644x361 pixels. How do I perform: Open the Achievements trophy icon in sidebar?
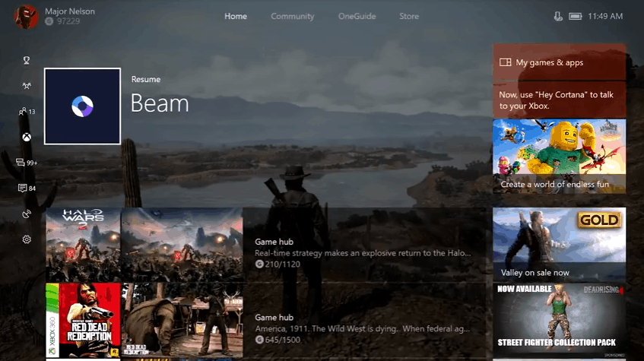[27, 61]
